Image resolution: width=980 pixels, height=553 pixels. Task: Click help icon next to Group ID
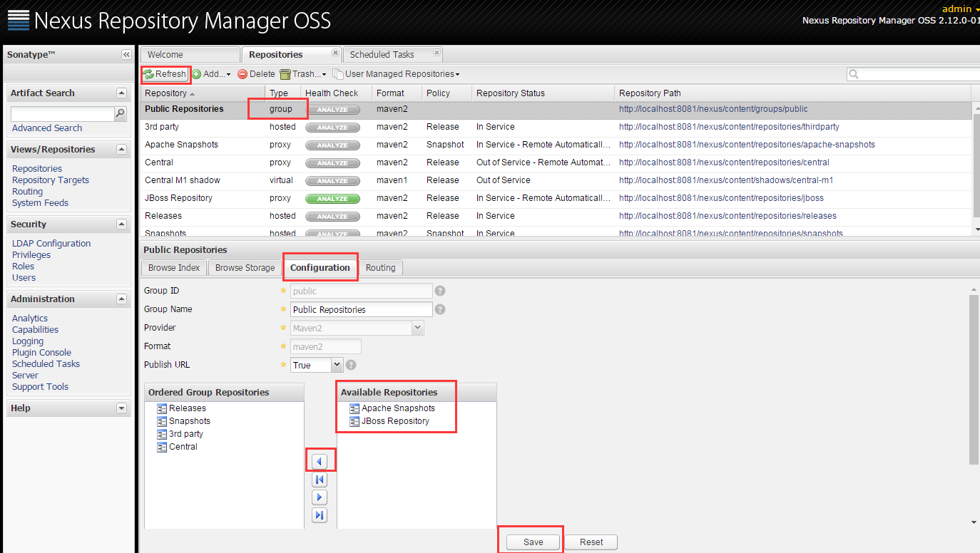click(440, 291)
